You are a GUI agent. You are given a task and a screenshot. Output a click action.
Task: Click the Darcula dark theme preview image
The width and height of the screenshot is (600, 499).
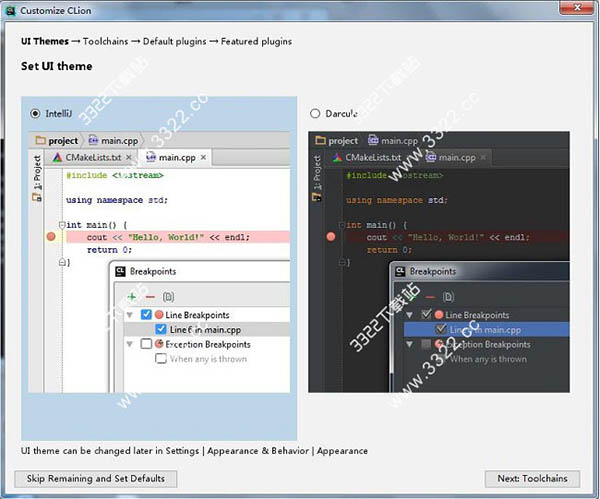(x=439, y=262)
